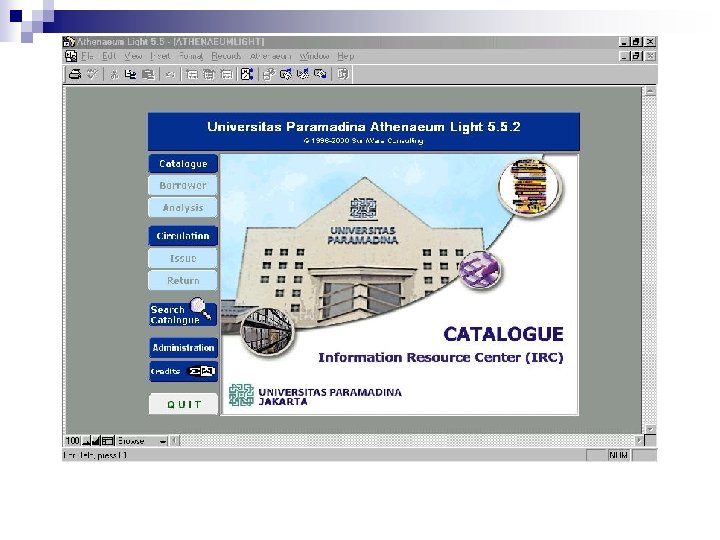Click the New Record toolbar icon
Image resolution: width=720 pixels, height=540 pixels.
192,74
